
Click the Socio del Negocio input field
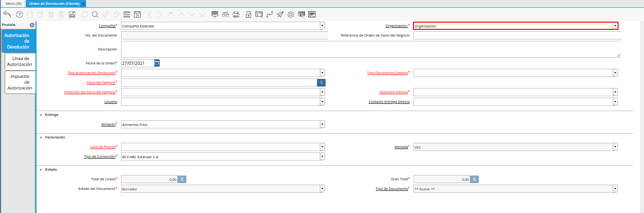coord(219,82)
